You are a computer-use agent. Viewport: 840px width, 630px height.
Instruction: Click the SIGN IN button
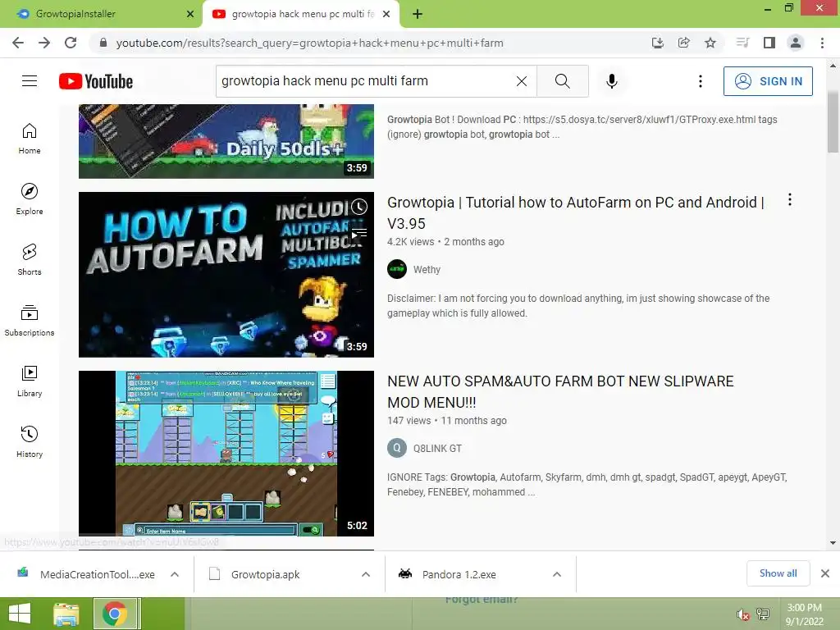(768, 81)
